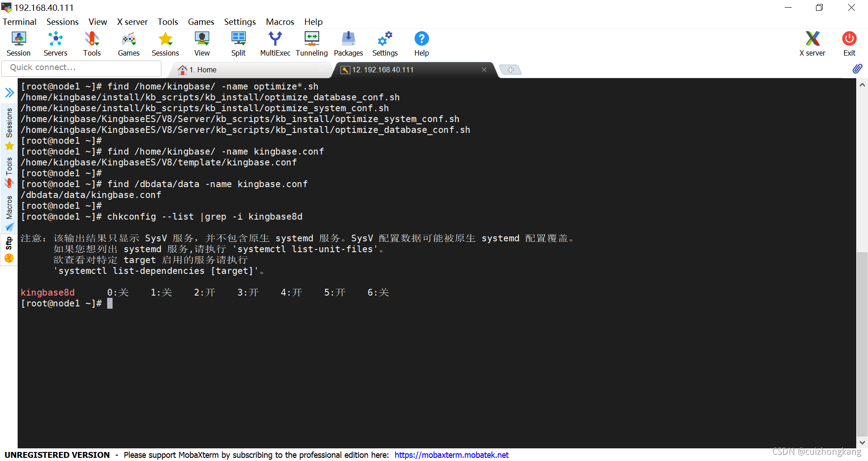Screen dimensions: 868x461
Task: Click the Help question mark icon
Action: pos(421,44)
